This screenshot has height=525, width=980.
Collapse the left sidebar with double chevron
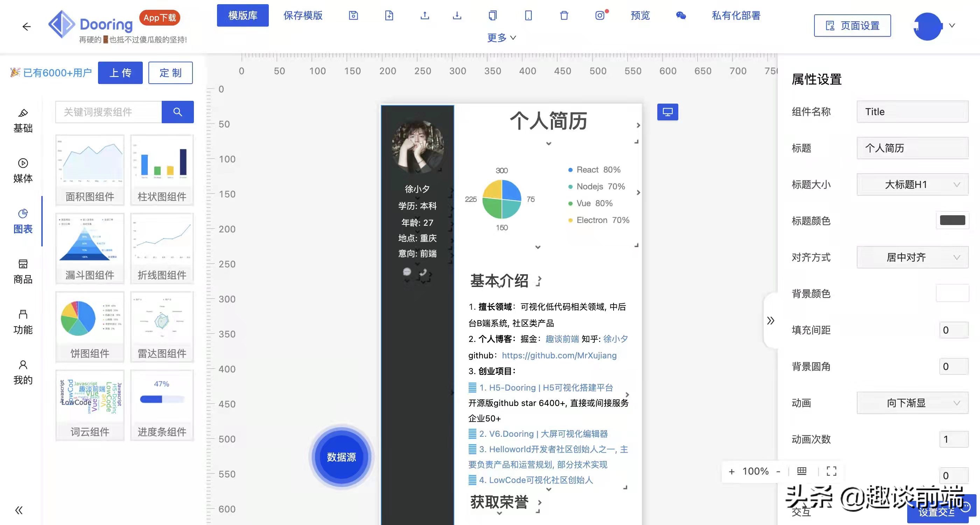tap(19, 510)
